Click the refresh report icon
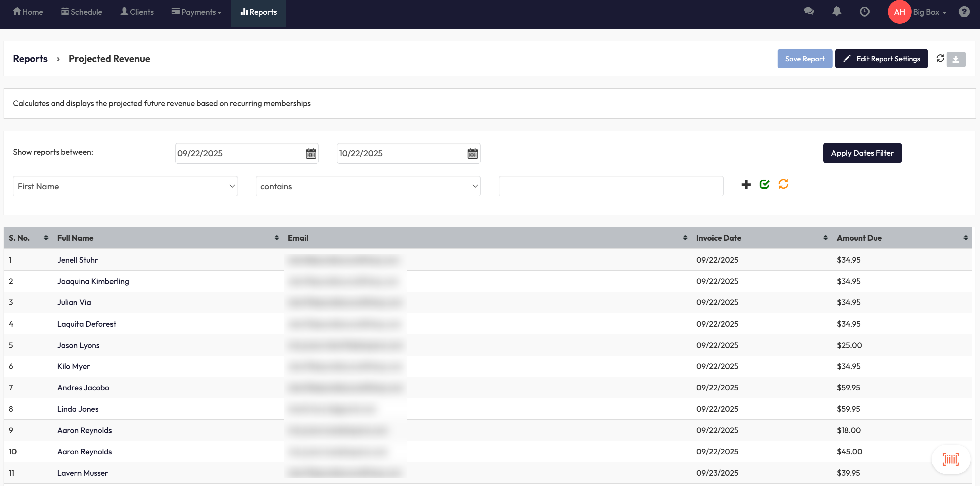 (x=940, y=58)
